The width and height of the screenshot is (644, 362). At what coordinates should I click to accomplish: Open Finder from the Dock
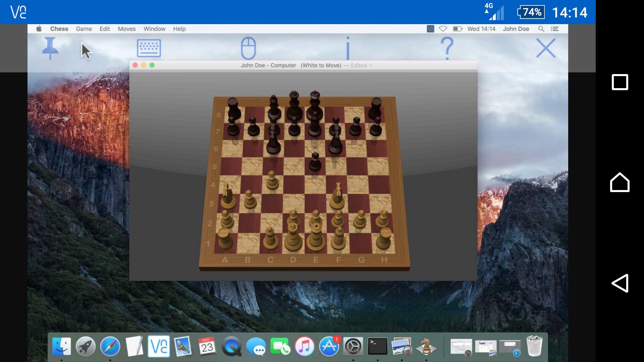point(62,346)
